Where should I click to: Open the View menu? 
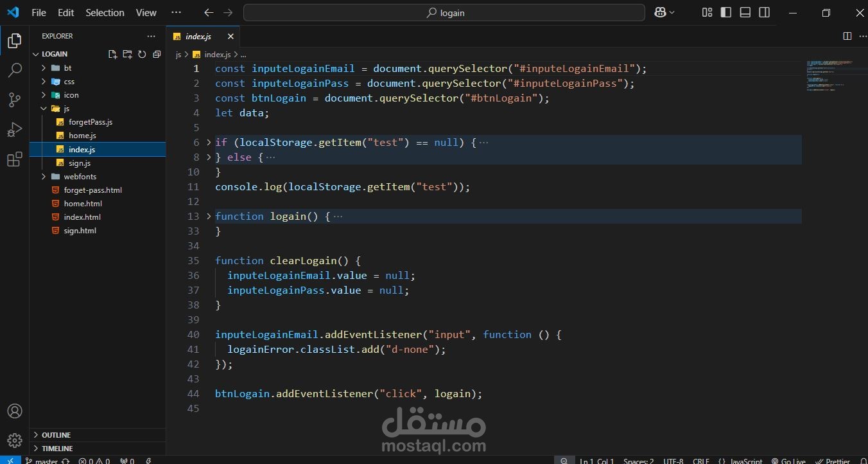[146, 12]
